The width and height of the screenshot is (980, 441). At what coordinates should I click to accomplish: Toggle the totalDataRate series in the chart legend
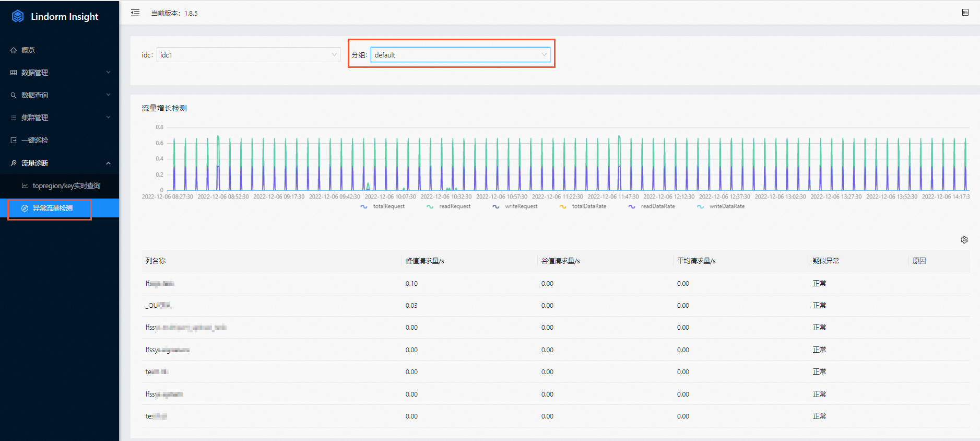(x=582, y=206)
